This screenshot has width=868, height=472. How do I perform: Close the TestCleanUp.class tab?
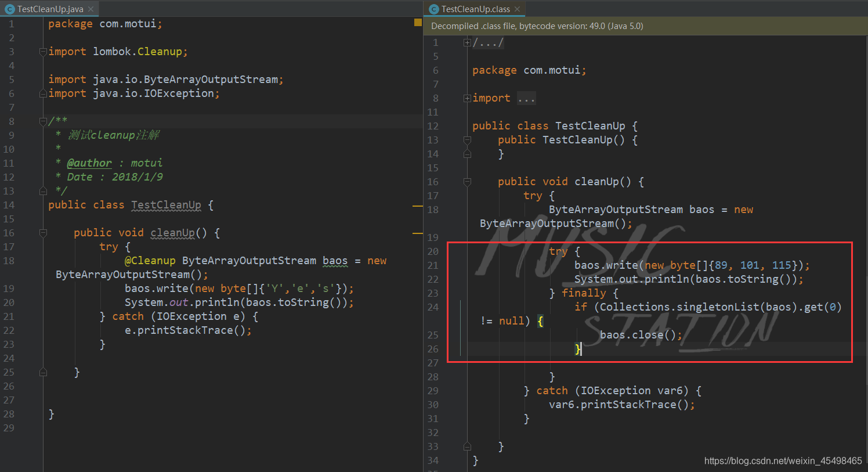pyautogui.click(x=517, y=9)
